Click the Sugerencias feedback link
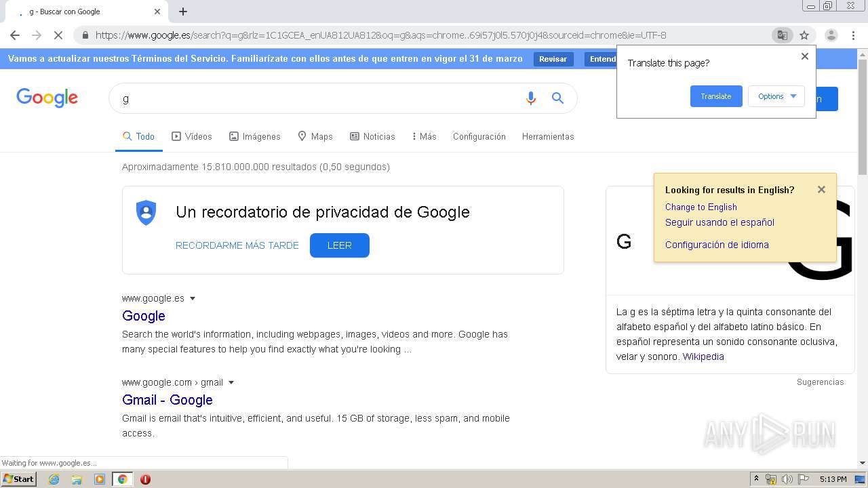 [x=821, y=382]
